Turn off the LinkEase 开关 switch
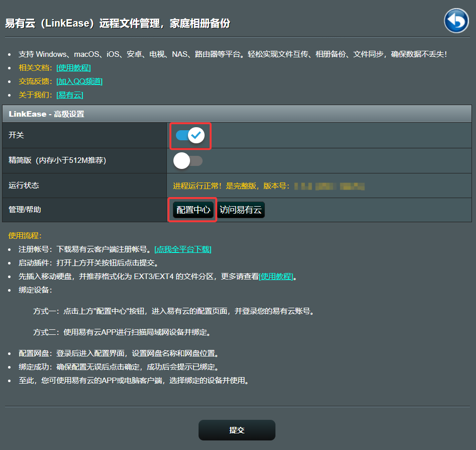 click(191, 135)
